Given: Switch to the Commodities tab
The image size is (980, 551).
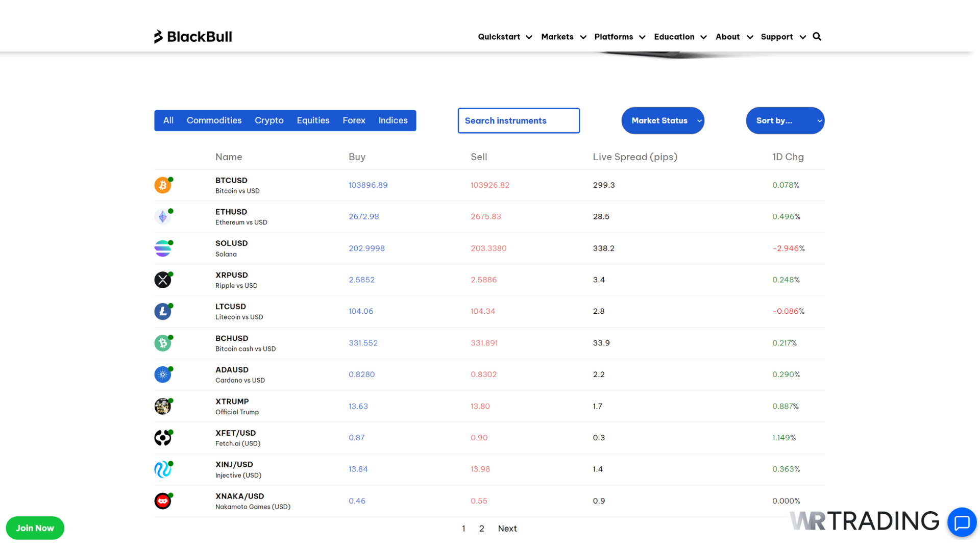Looking at the screenshot, I should pos(214,120).
